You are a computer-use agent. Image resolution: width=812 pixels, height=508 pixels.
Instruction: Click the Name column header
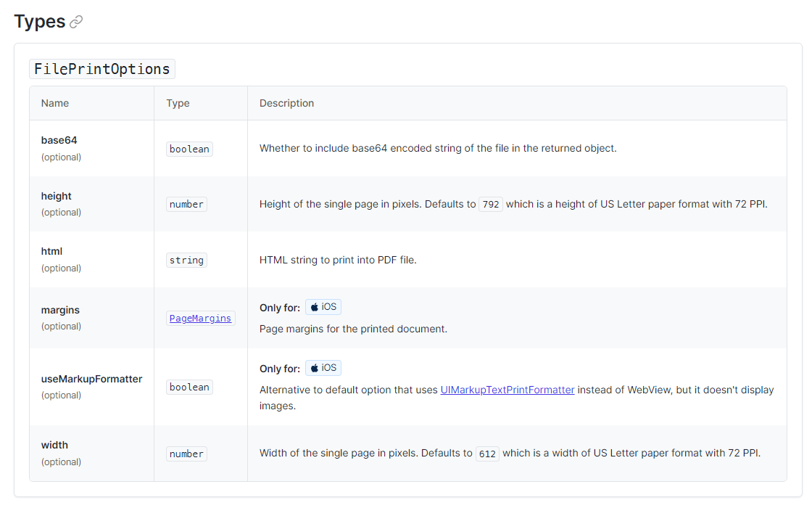55,103
